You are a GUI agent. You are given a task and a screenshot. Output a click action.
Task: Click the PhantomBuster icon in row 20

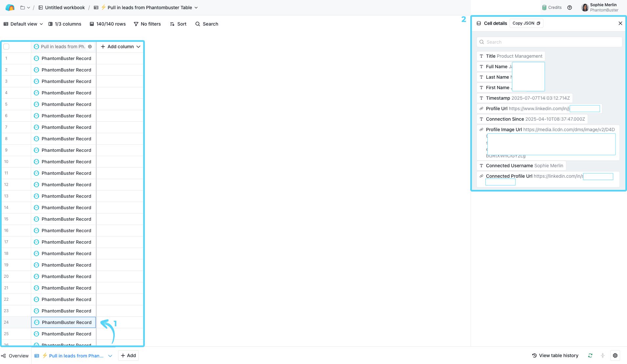tap(36, 276)
